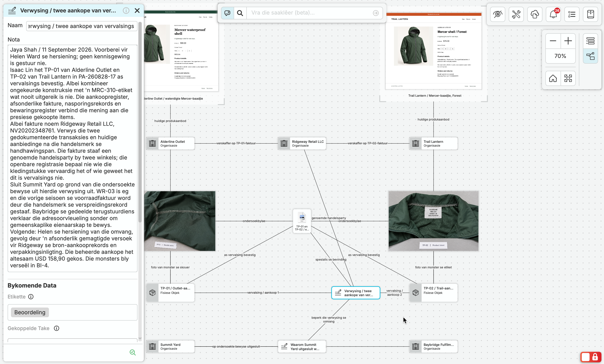Click 'vervalsing / aankoop 2' edge label

point(394,293)
